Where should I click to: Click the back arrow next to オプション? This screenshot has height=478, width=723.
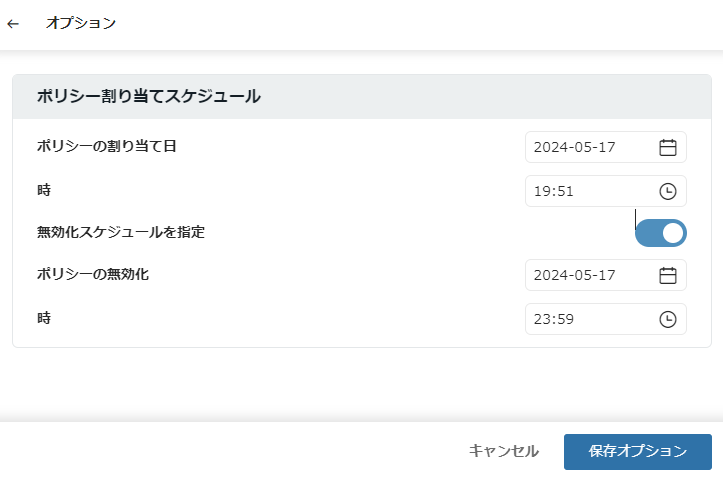click(13, 23)
